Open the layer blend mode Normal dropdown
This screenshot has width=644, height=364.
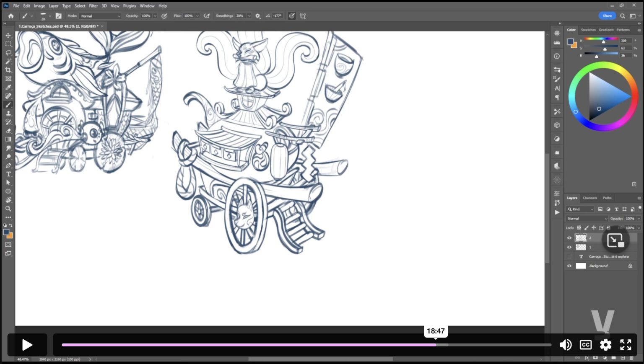tap(586, 219)
